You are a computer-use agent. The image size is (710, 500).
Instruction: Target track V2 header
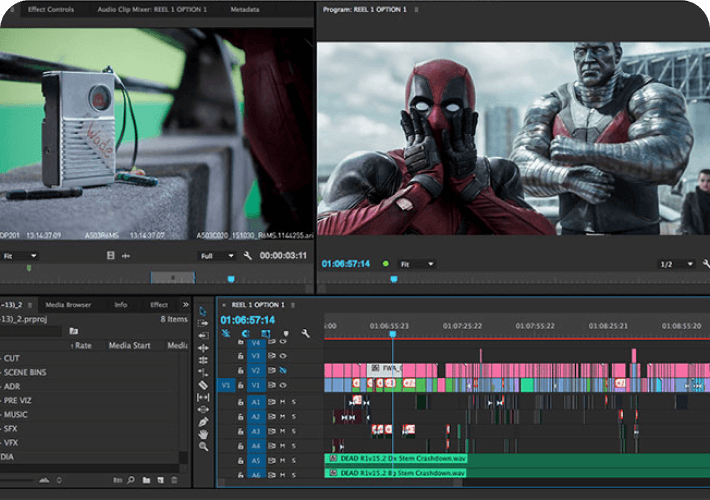256,370
